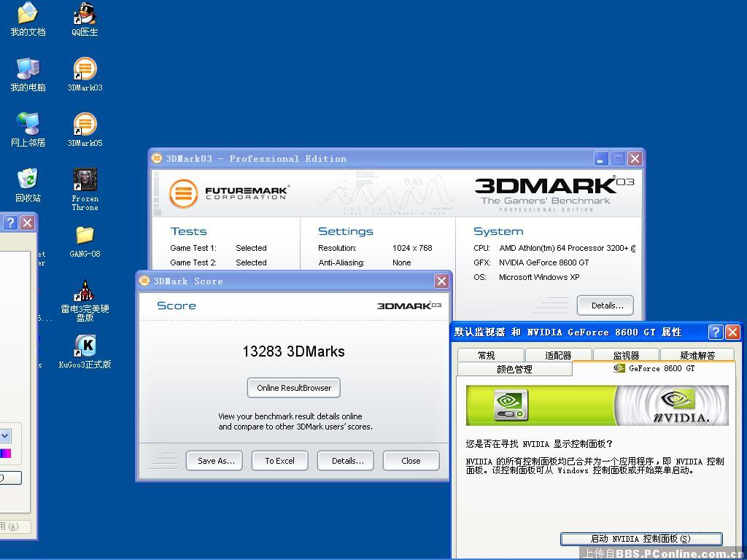Click the Anti-Aliasing None value

(x=402, y=262)
